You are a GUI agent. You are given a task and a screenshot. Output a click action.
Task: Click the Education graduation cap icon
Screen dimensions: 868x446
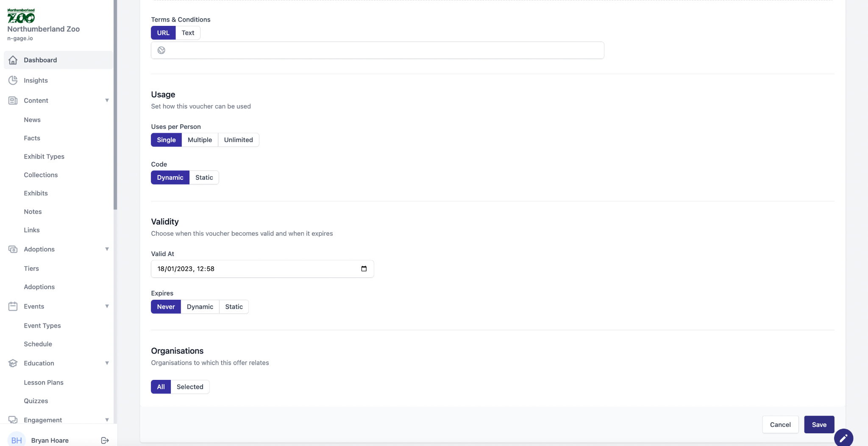[13, 363]
